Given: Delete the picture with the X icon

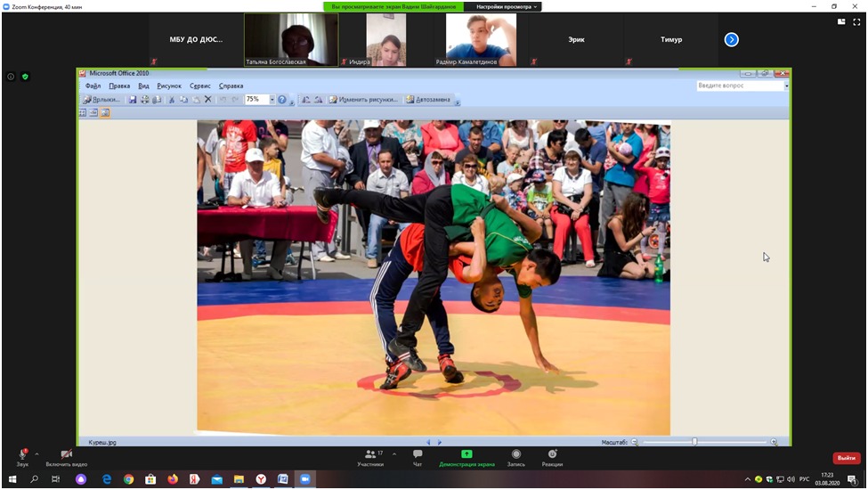Looking at the screenshot, I should point(208,100).
